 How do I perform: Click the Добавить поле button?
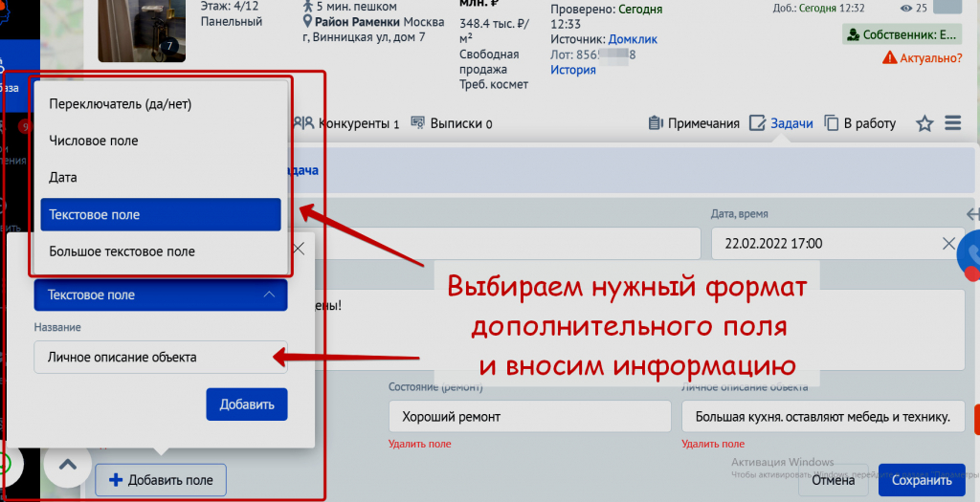point(161,480)
